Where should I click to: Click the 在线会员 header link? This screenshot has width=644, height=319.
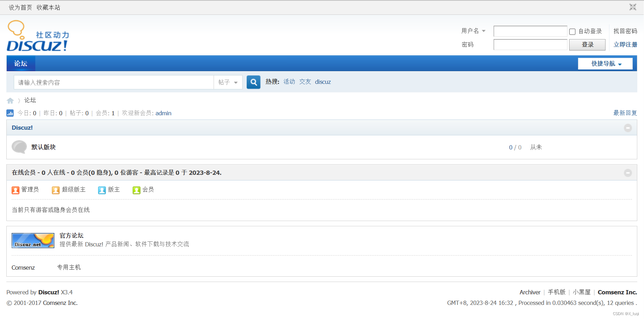24,172
